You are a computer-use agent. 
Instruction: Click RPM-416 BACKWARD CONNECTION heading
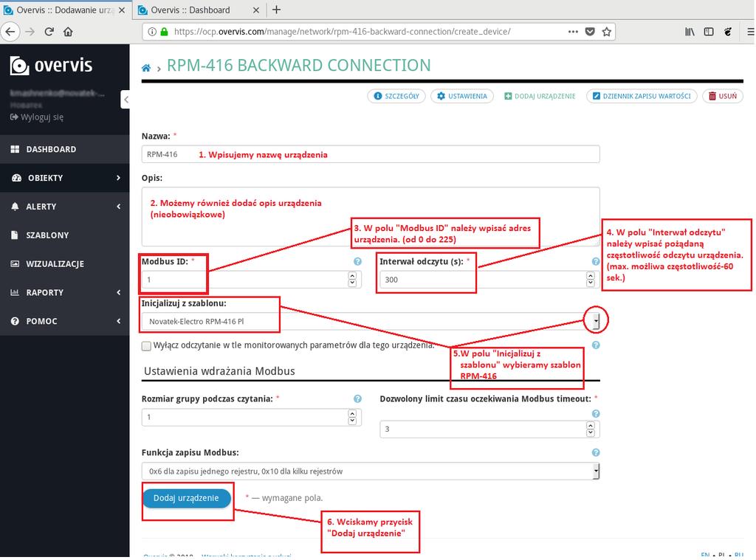pos(298,66)
